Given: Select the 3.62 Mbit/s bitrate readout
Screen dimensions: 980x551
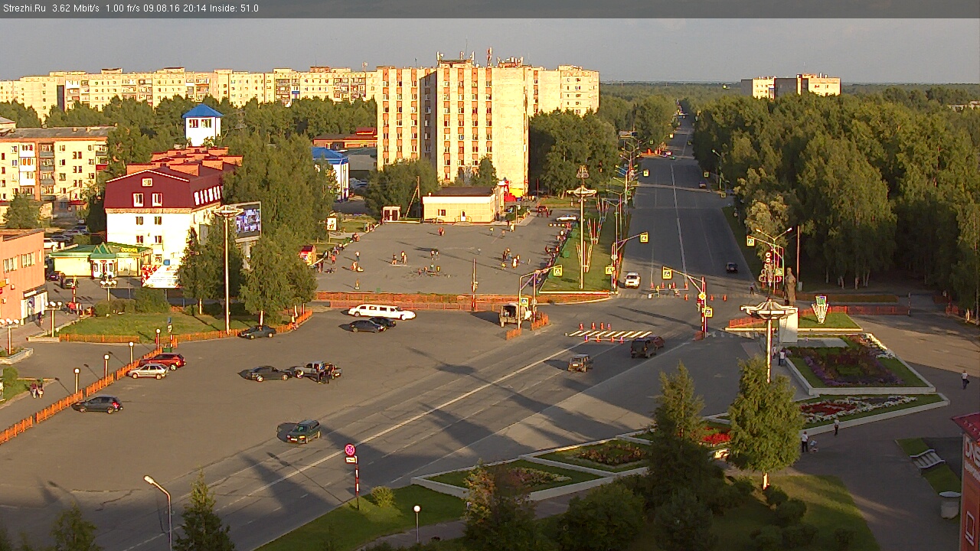Looking at the screenshot, I should [x=76, y=8].
